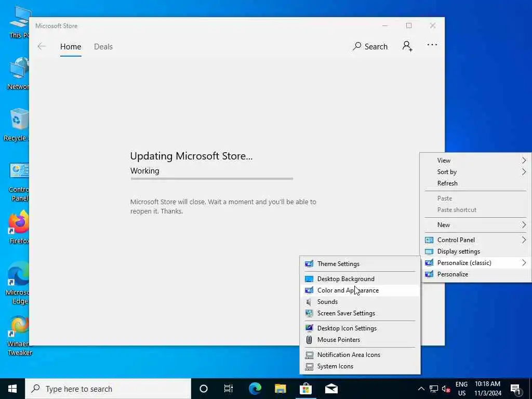Image resolution: width=532 pixels, height=399 pixels.
Task: Open Desktop Icon Settings
Action: pyautogui.click(x=360, y=328)
